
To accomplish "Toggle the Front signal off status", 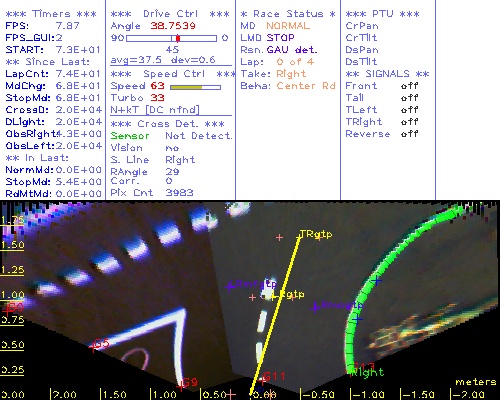I will coord(410,86).
